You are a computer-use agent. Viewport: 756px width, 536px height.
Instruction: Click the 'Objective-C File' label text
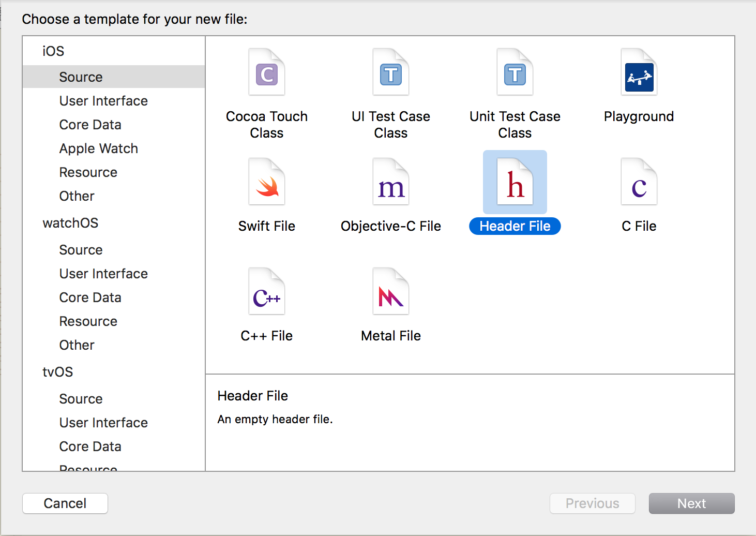(391, 226)
